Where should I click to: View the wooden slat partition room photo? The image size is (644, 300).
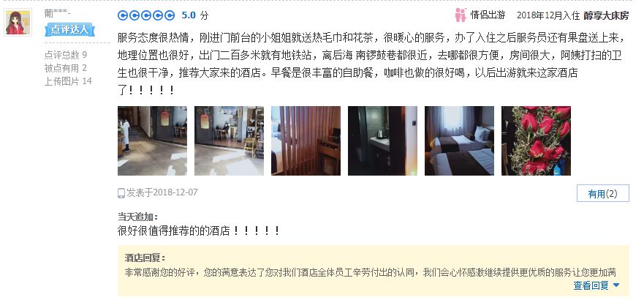coord(306,141)
